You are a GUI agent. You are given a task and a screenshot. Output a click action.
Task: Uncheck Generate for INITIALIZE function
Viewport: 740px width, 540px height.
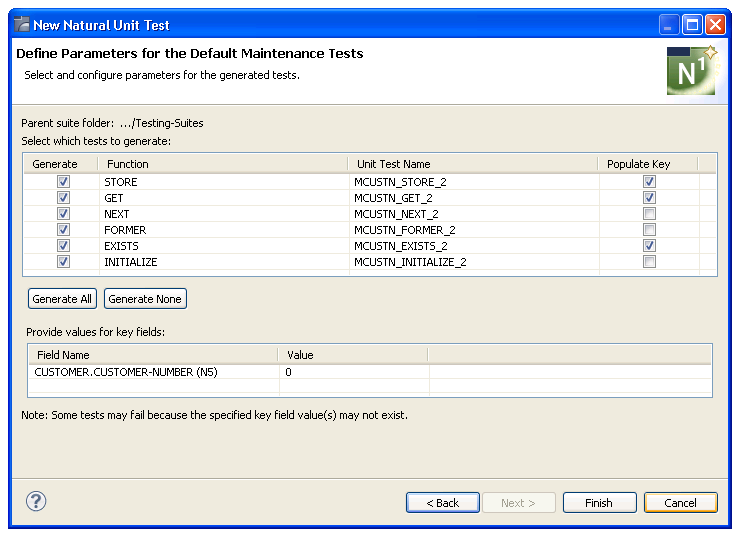(63, 262)
